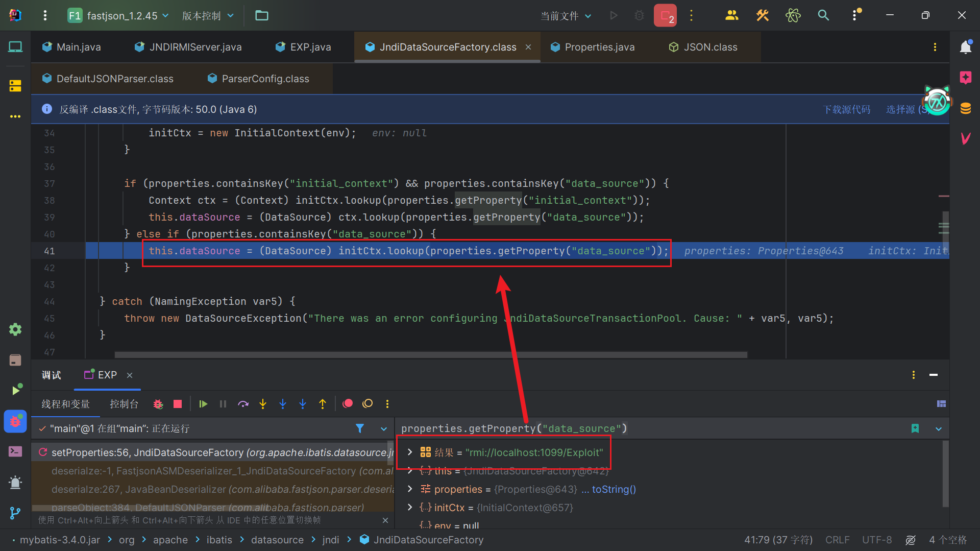Switch to EXP.java tab
The width and height of the screenshot is (980, 551).
(x=303, y=47)
